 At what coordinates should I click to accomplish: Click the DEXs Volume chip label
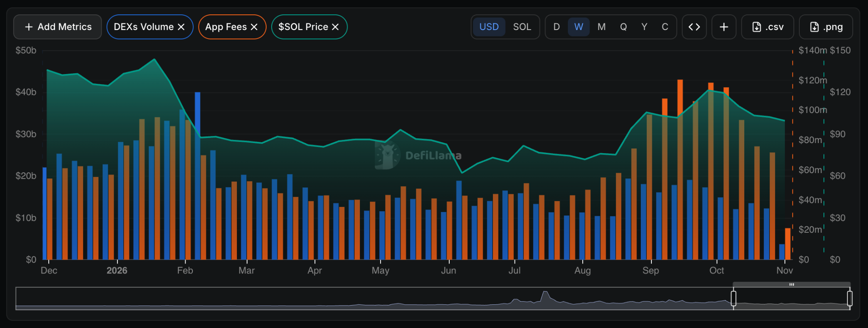point(144,27)
